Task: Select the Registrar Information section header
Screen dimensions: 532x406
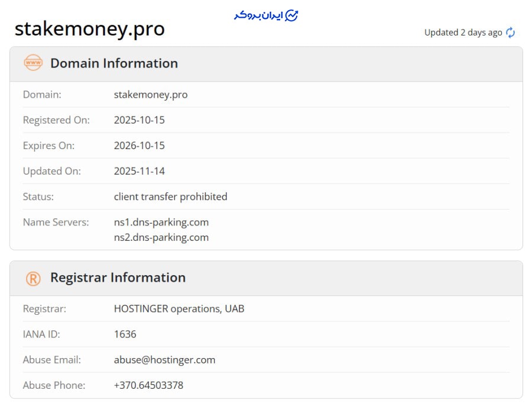Action: (118, 278)
